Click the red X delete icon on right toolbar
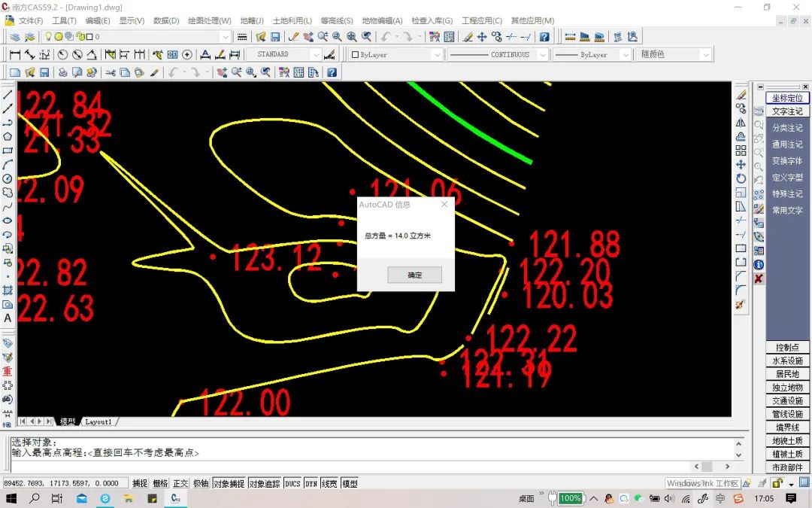Viewport: 812px width, 508px height. [759, 279]
